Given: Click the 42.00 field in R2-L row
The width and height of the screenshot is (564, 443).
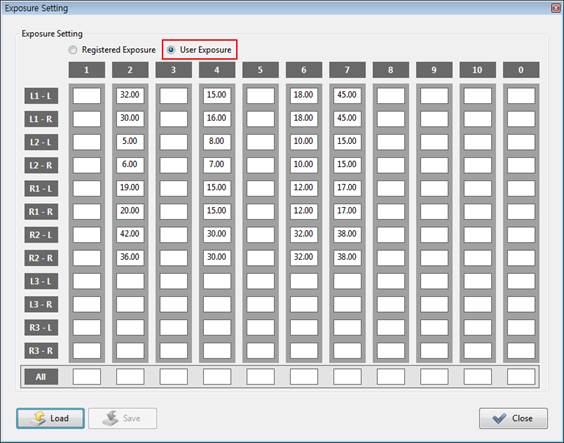Looking at the screenshot, I should click(x=130, y=234).
